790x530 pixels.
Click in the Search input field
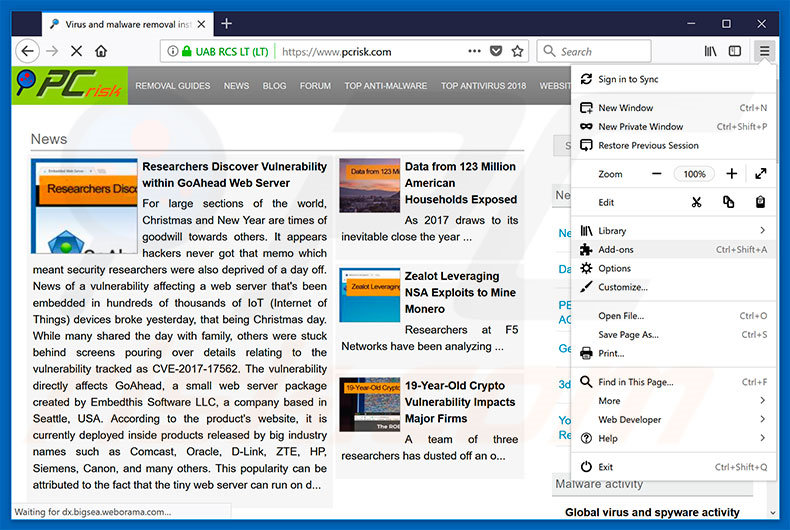(x=595, y=51)
